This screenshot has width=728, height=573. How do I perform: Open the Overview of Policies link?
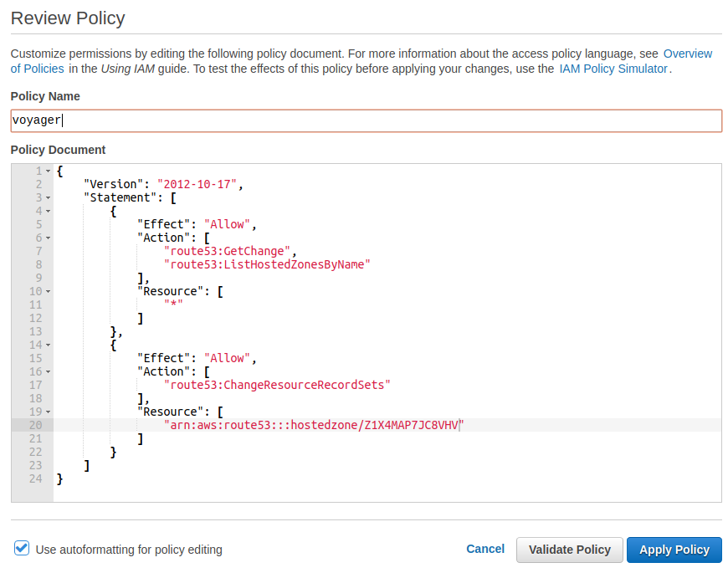pos(687,54)
